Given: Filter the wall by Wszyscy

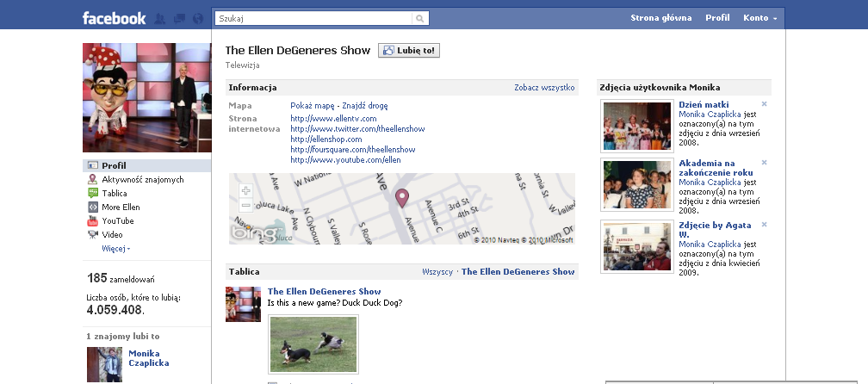Looking at the screenshot, I should pos(437,272).
